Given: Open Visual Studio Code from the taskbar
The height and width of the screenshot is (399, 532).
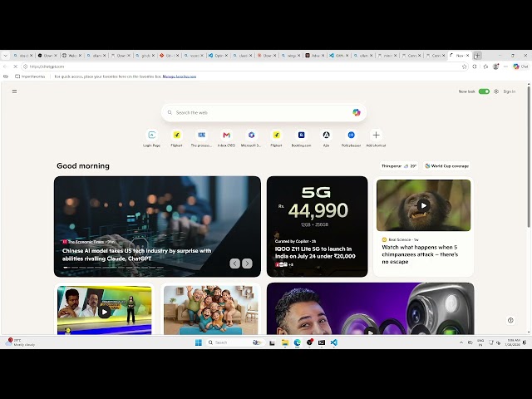Looking at the screenshot, I should (x=334, y=342).
